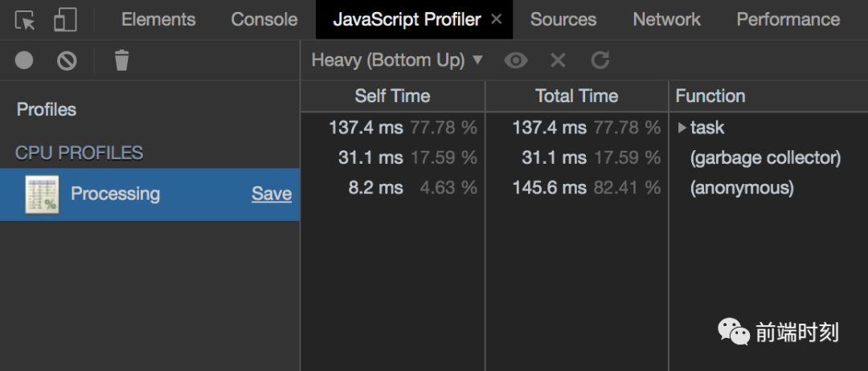Click the trash can delete icon

tap(121, 60)
